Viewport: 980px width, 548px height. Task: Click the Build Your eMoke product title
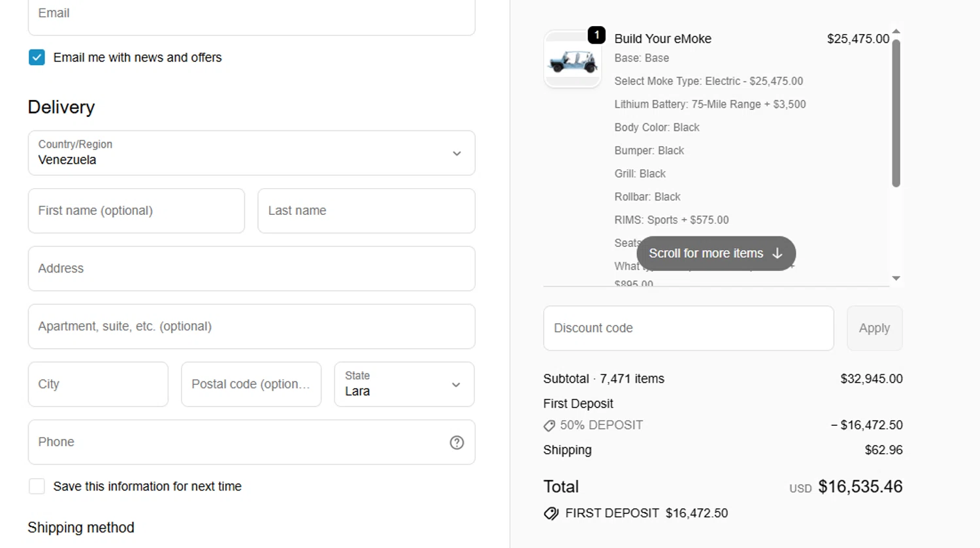click(x=662, y=39)
